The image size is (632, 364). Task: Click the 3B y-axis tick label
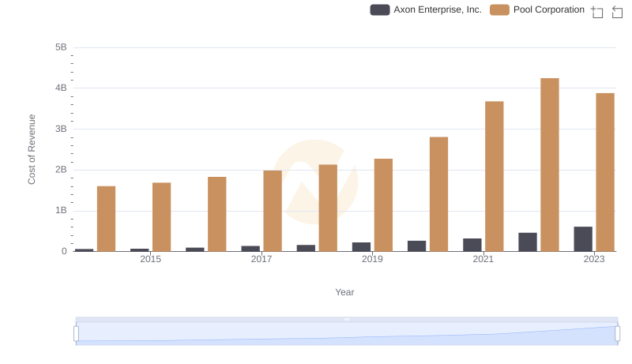tap(61, 129)
